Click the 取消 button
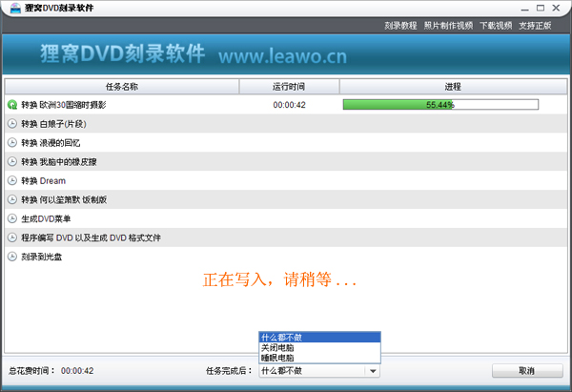This screenshot has width=572, height=392. coord(527,371)
